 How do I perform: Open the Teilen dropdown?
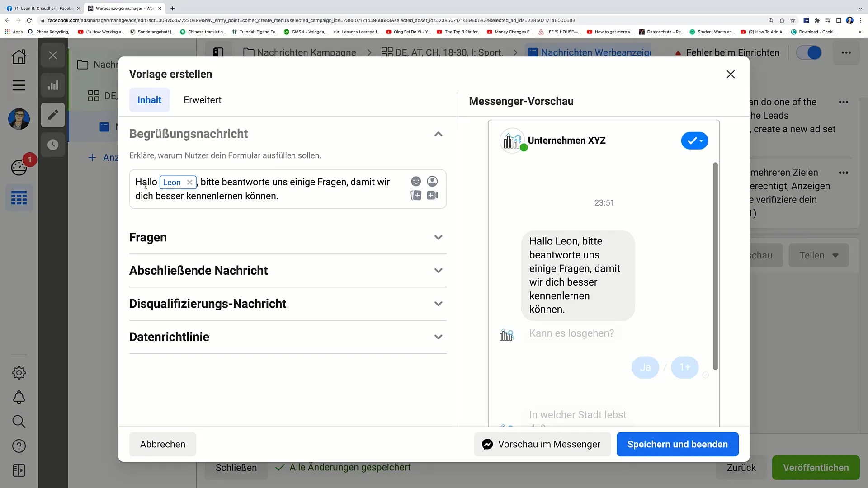(x=818, y=255)
